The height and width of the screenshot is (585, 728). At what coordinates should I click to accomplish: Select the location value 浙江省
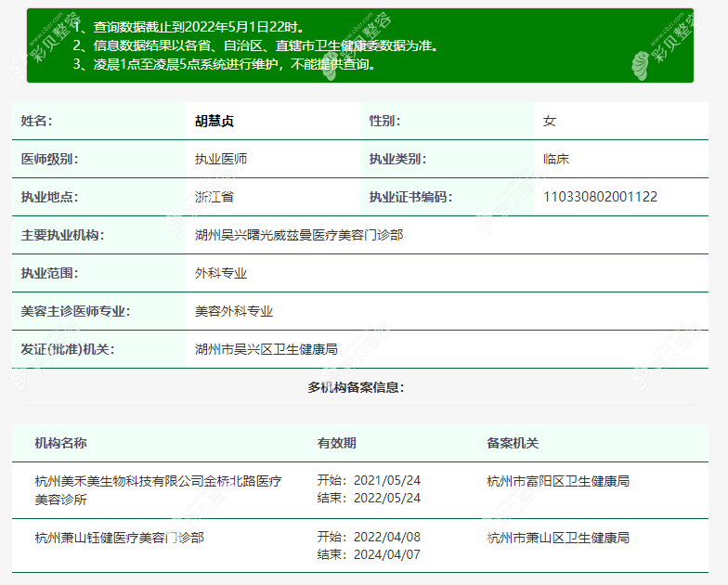coord(214,197)
